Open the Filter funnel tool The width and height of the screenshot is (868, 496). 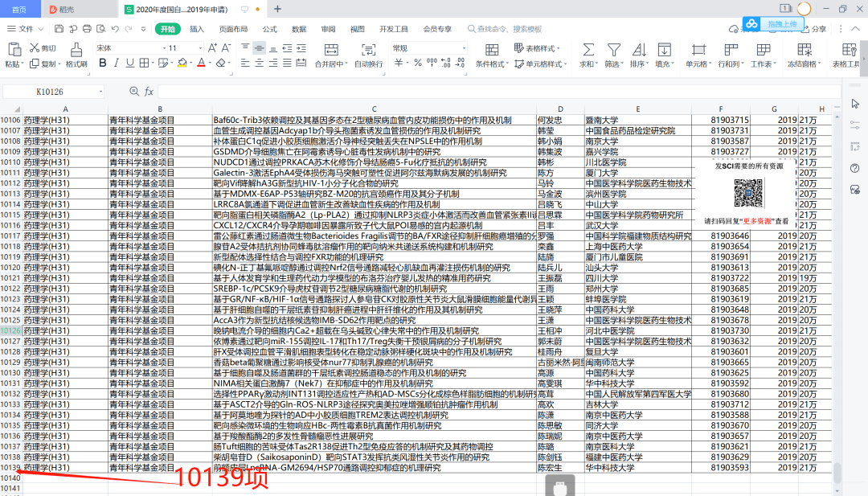click(x=613, y=50)
